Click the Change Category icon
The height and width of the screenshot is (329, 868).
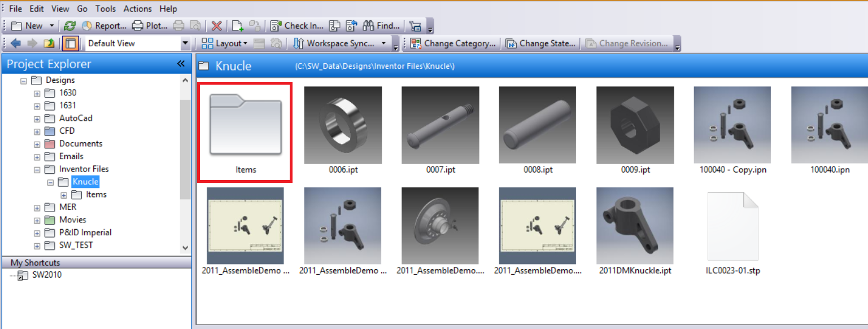(416, 43)
